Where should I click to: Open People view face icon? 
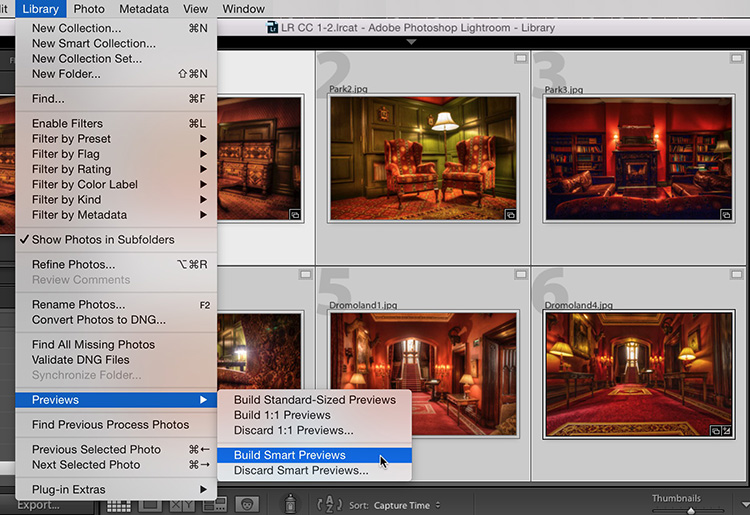click(x=247, y=504)
